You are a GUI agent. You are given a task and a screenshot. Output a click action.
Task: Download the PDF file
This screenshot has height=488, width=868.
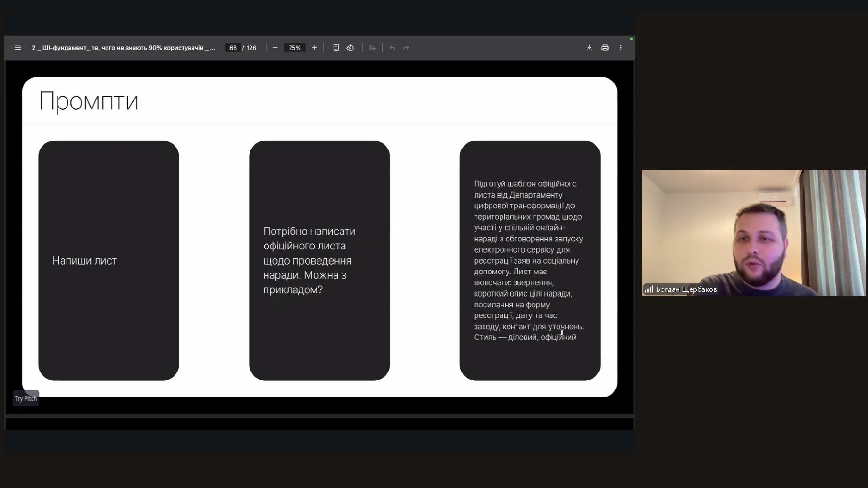[x=589, y=48]
